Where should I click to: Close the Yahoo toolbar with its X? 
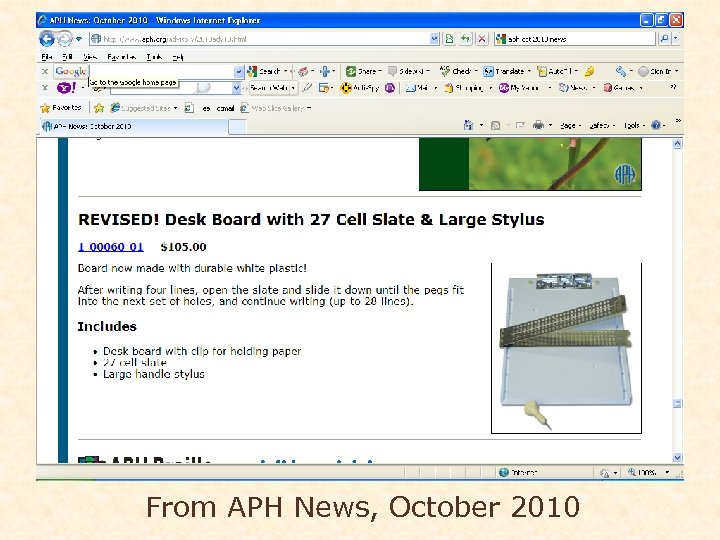[x=45, y=87]
